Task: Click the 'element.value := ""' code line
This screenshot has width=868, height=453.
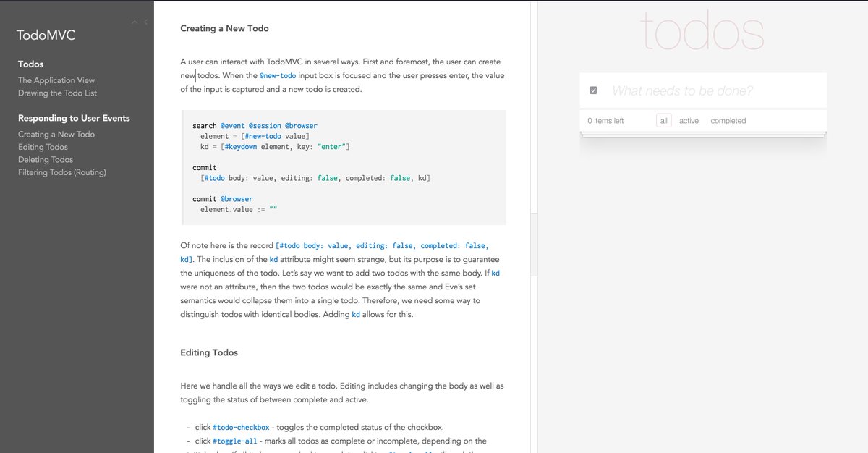Action: [x=239, y=209]
